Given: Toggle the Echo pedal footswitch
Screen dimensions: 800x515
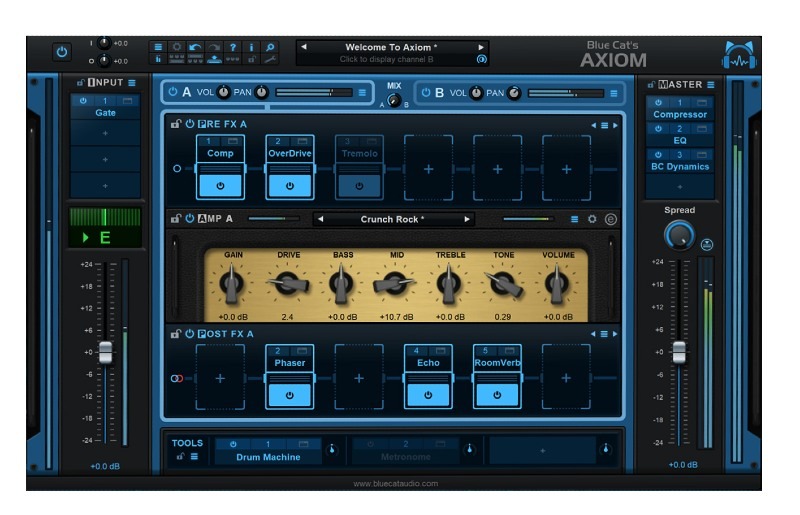Looking at the screenshot, I should click(x=428, y=395).
